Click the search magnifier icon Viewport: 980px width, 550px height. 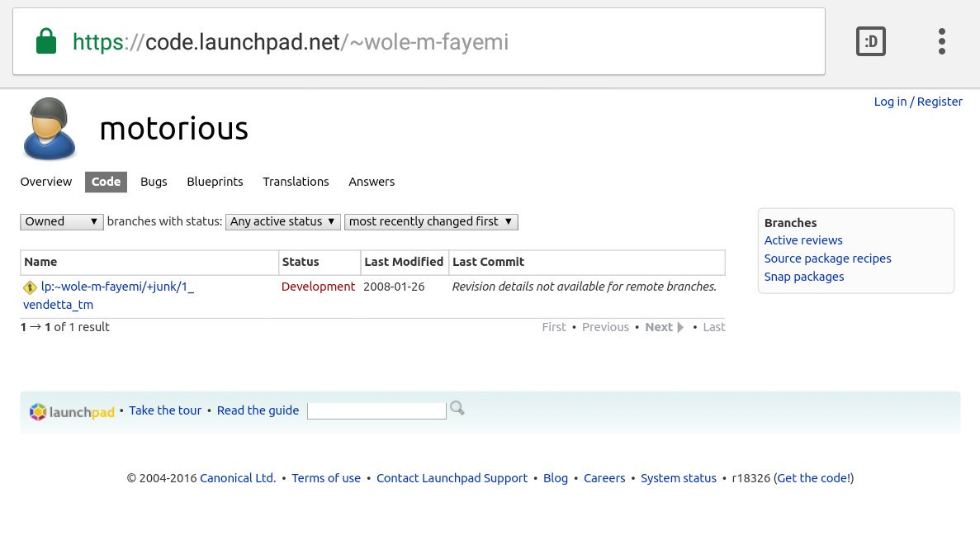click(x=457, y=409)
